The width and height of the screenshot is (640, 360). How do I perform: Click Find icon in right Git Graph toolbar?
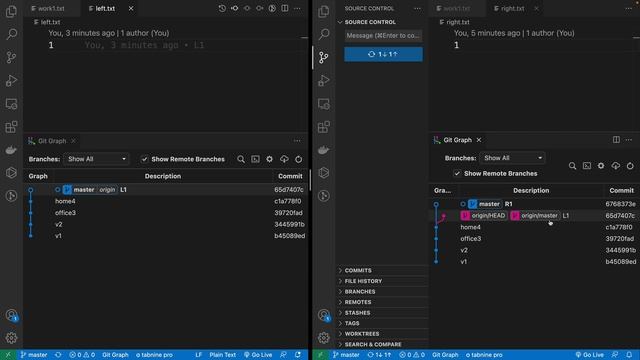coord(572,166)
